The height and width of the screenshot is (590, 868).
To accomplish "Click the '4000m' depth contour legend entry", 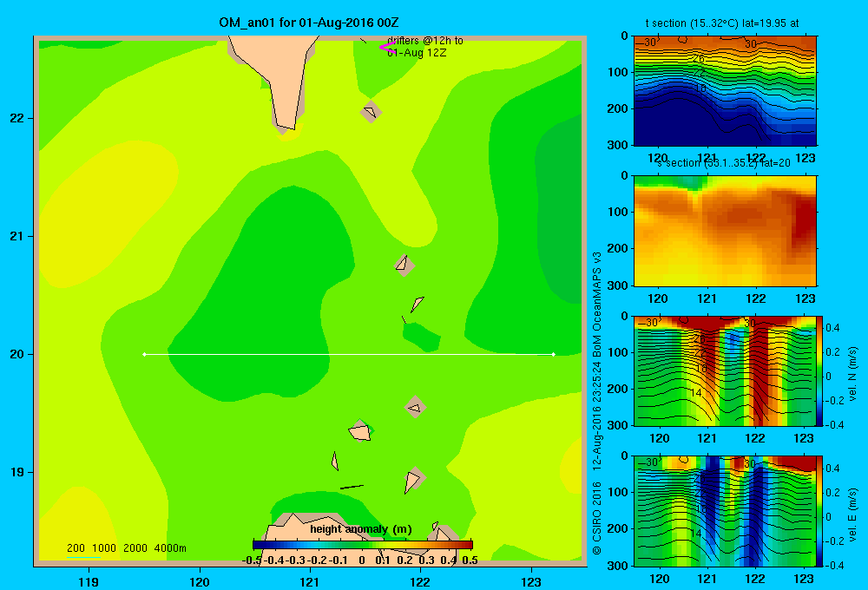I will click(170, 548).
